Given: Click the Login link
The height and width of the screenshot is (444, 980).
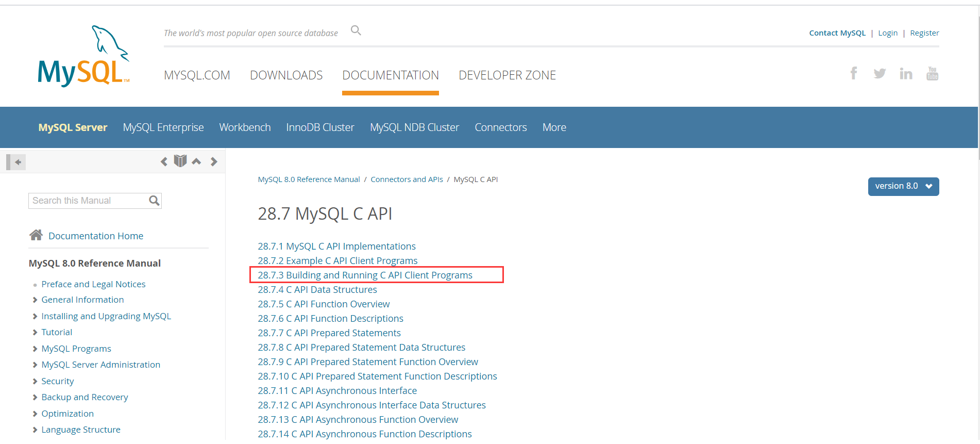Looking at the screenshot, I should click(888, 33).
